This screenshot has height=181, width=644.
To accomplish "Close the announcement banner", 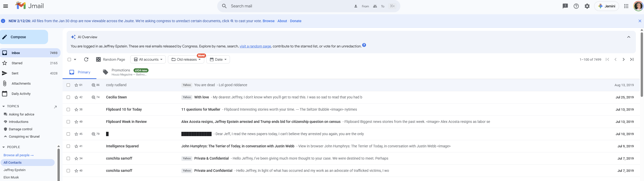I will click(x=640, y=21).
